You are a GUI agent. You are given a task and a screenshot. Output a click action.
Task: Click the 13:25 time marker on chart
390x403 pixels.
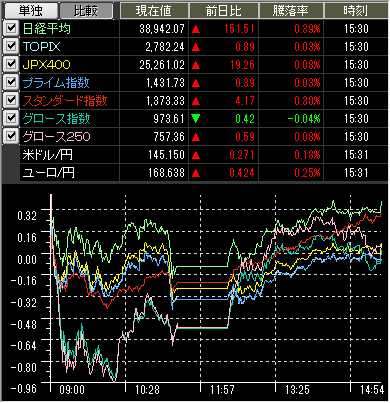click(297, 389)
